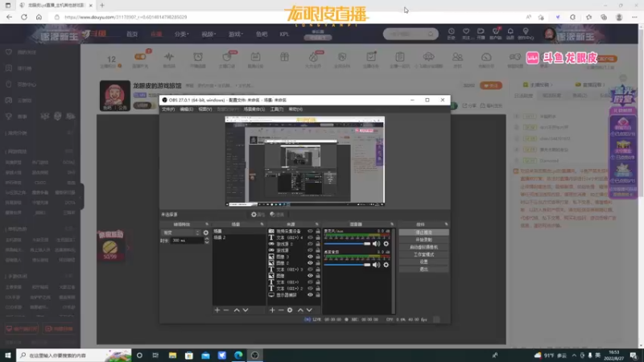Click the 开始录制 button in OBS controls
The width and height of the screenshot is (644, 362).
click(x=424, y=240)
